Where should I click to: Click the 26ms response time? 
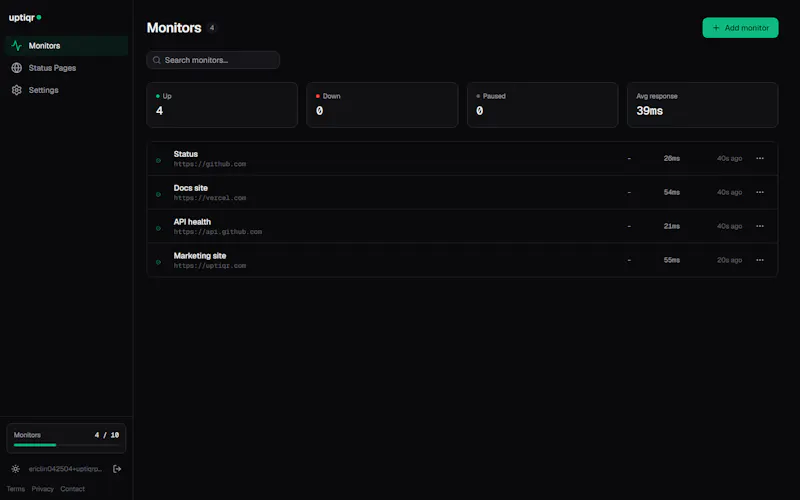tap(671, 159)
